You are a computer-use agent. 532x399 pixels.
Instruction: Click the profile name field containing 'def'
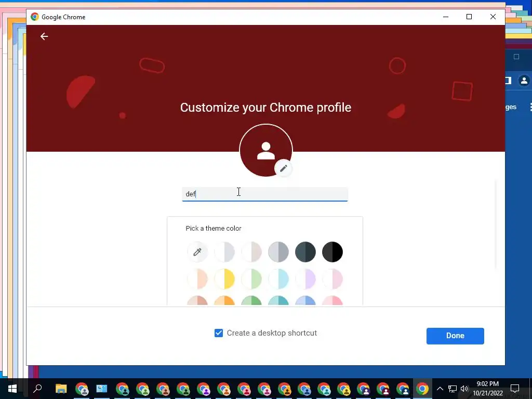(x=265, y=194)
